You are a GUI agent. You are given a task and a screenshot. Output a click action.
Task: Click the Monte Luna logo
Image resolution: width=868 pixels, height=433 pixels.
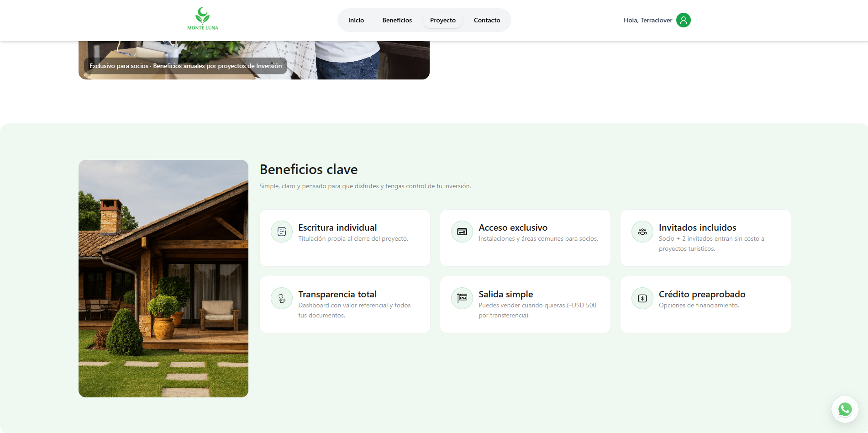pos(202,19)
